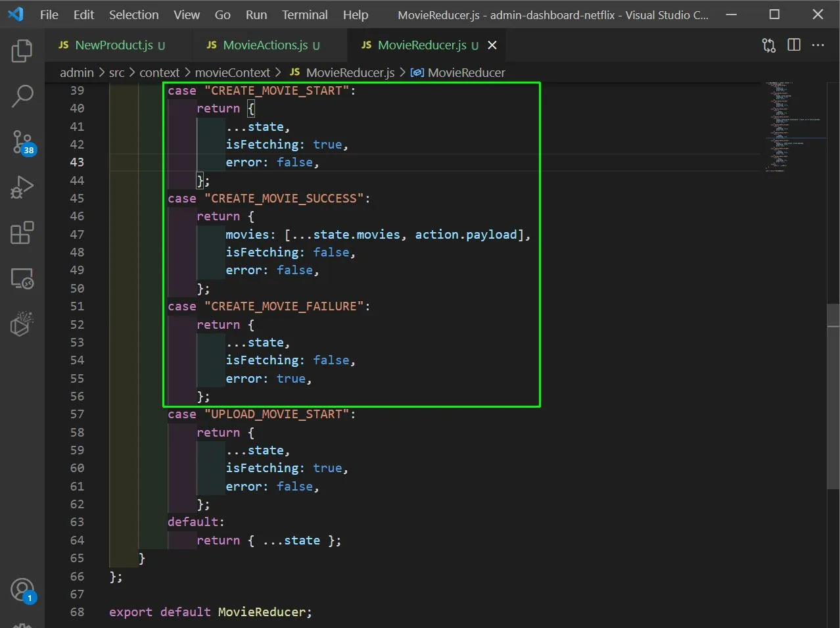This screenshot has height=628, width=840.
Task: Open the File menu
Action: [49, 14]
